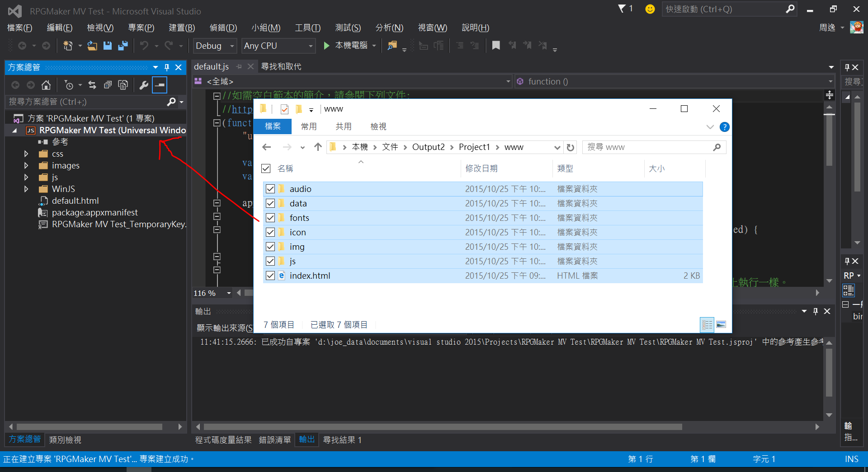Click the Save file toolbar icon

[x=108, y=46]
